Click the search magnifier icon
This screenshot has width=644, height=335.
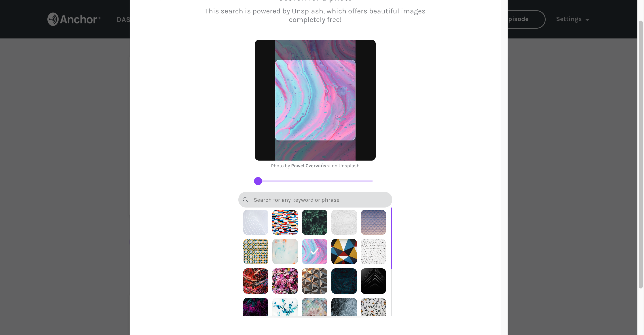coord(246,199)
